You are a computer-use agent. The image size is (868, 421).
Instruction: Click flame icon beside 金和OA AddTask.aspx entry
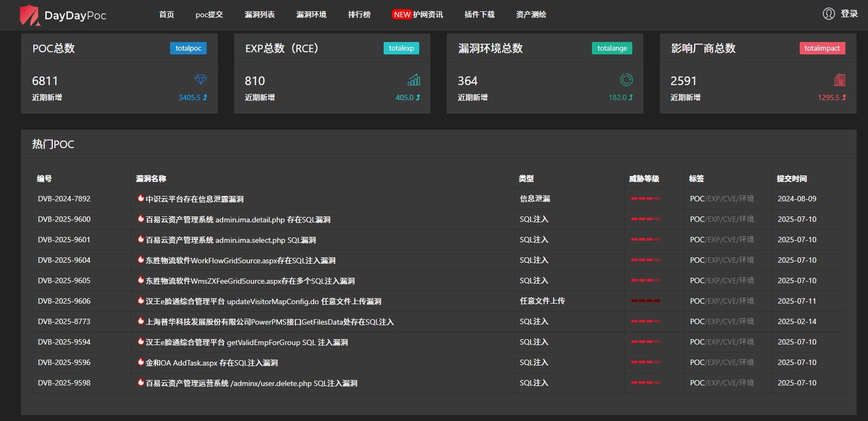pos(140,362)
